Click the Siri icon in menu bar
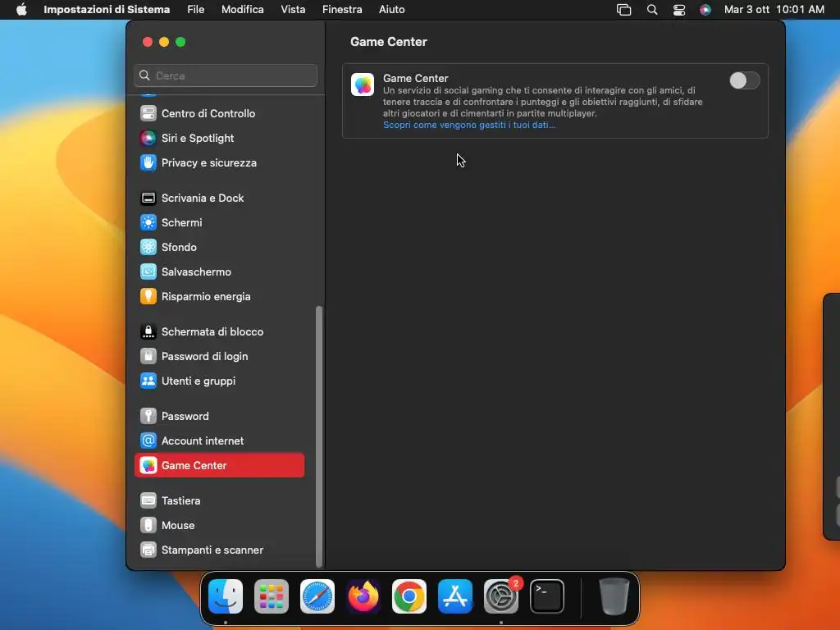The width and height of the screenshot is (840, 630). tap(705, 10)
